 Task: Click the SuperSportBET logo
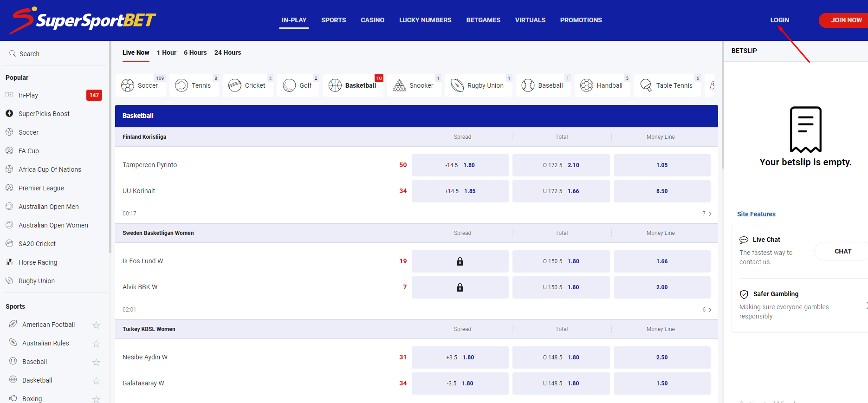pyautogui.click(x=83, y=20)
